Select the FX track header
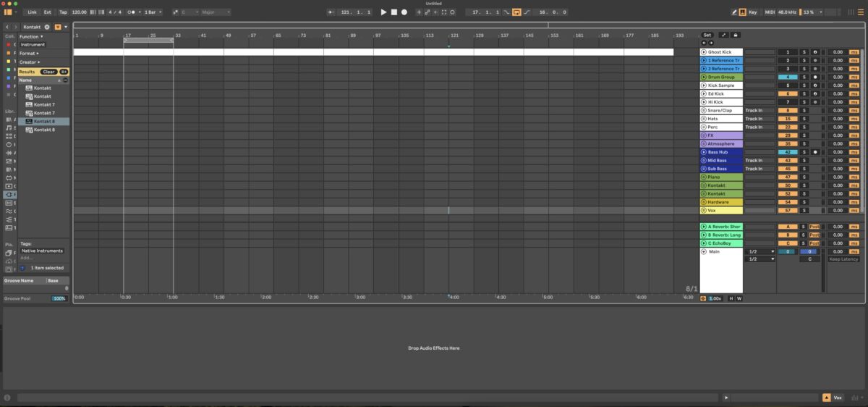The width and height of the screenshot is (868, 407). tap(720, 135)
